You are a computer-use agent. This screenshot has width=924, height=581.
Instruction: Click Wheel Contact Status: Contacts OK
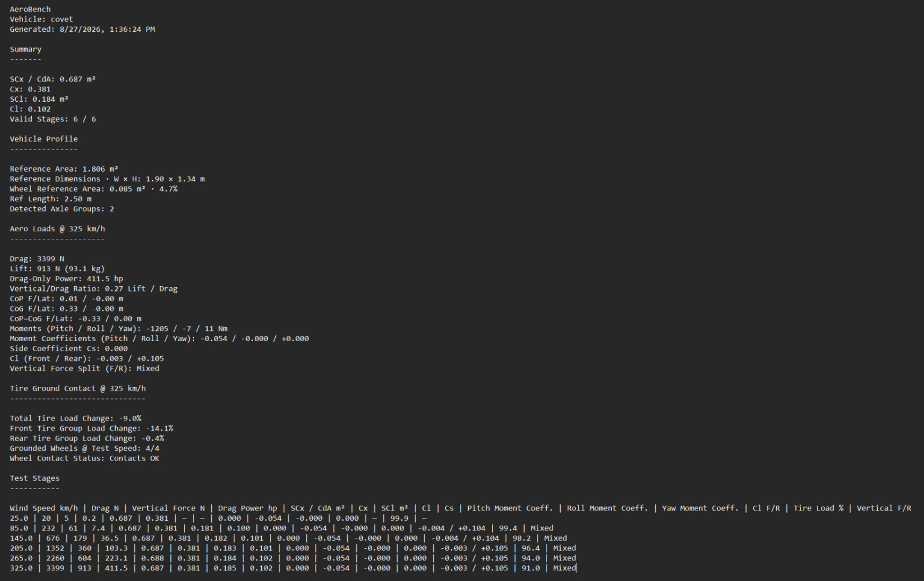(84, 458)
